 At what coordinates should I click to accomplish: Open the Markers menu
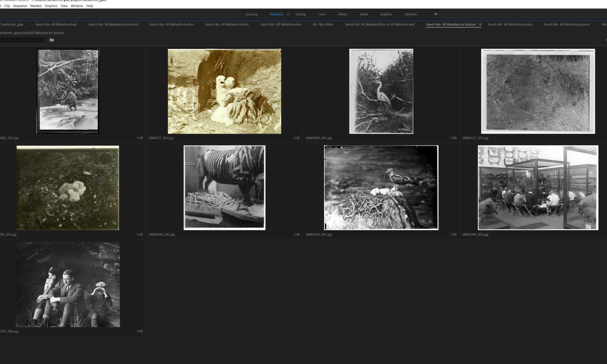tap(36, 6)
